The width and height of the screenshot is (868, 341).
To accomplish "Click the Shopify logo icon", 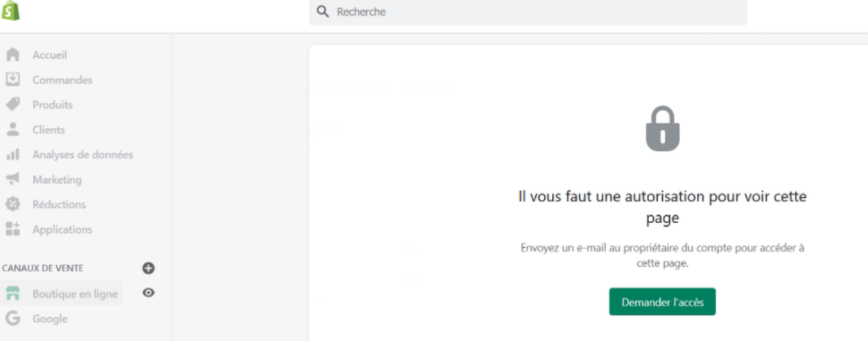I will click(x=11, y=10).
